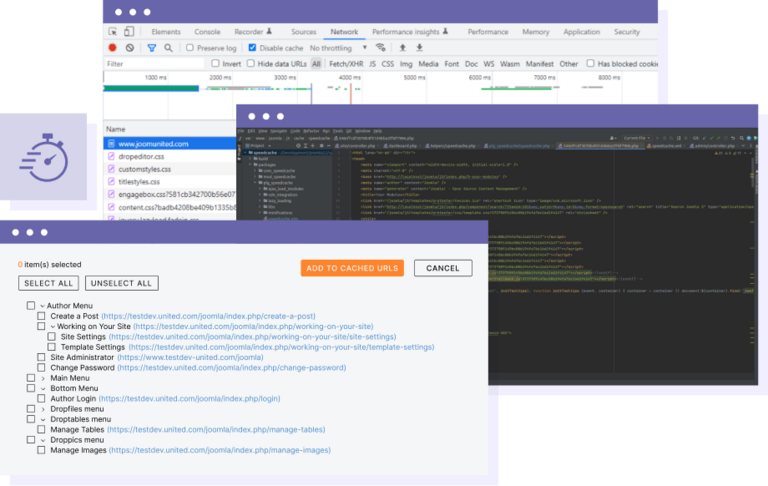Image resolution: width=768 pixels, height=486 pixels.
Task: Clear the network log with the clear icon
Action: [x=130, y=47]
